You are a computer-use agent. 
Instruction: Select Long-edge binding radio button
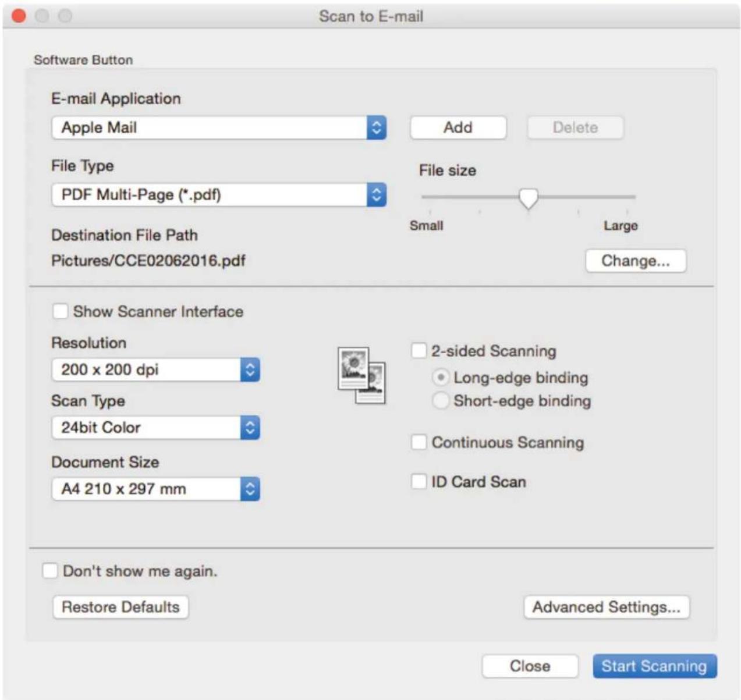(x=441, y=378)
